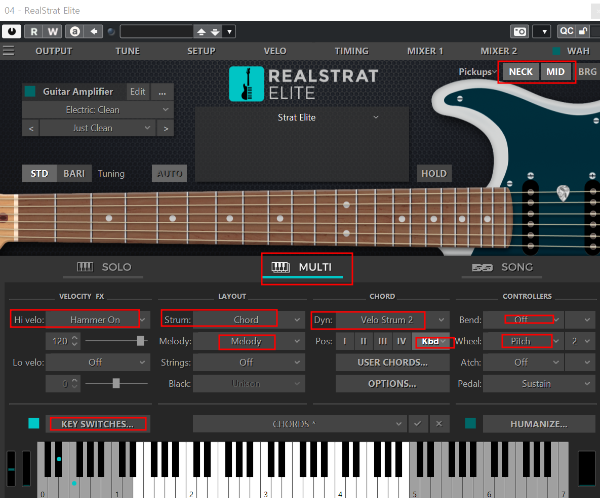
Task: Click the amplifier ellipsis button
Action: pyautogui.click(x=162, y=91)
